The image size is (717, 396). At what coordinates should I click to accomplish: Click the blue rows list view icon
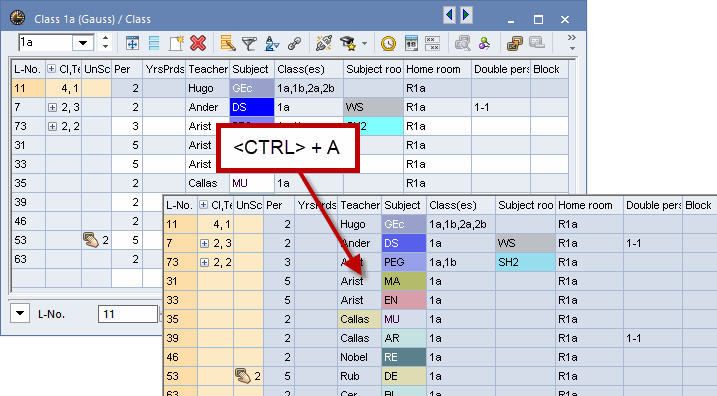coord(154,43)
